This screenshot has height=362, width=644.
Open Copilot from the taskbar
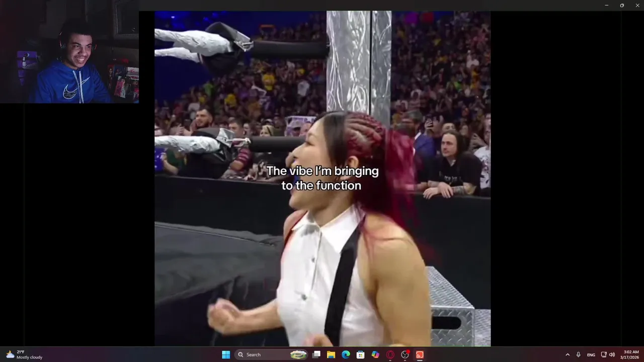(x=375, y=354)
